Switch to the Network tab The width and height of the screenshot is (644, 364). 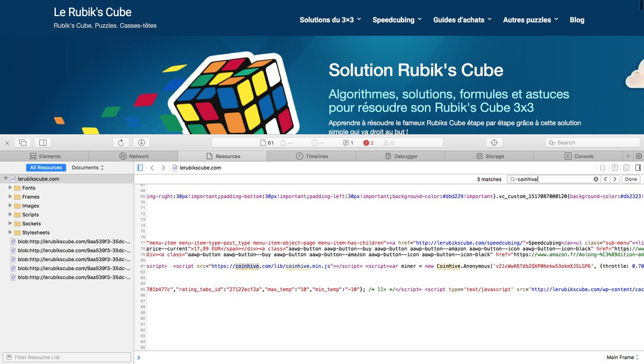pos(134,156)
